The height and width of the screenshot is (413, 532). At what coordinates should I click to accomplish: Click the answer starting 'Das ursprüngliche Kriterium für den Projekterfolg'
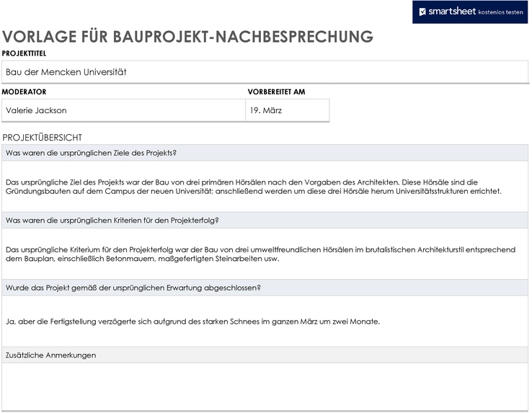[x=265, y=254]
